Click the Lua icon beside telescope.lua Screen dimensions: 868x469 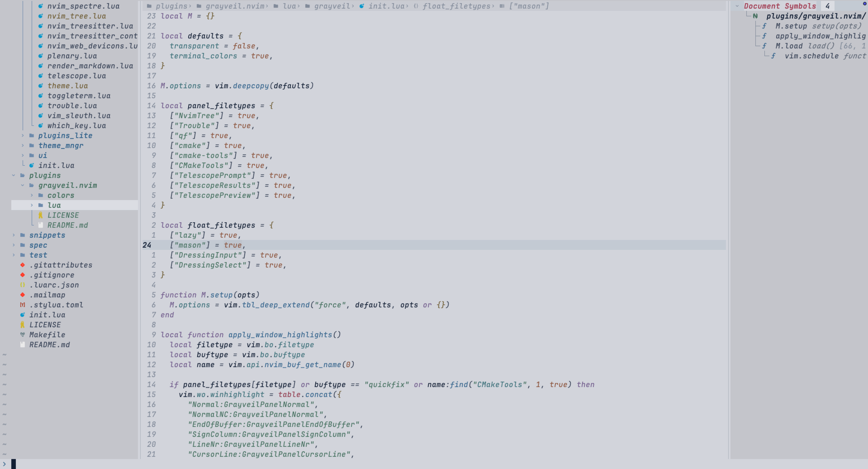point(41,76)
